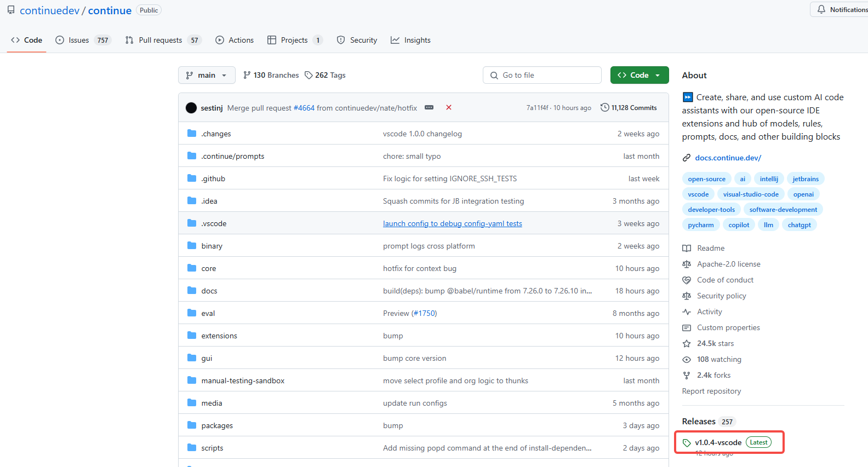Click the folder icon for .changes
The image size is (868, 467).
point(192,134)
